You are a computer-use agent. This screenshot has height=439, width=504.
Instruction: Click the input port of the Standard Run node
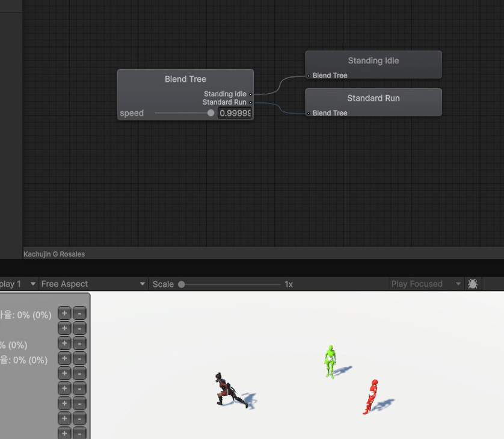click(x=309, y=113)
